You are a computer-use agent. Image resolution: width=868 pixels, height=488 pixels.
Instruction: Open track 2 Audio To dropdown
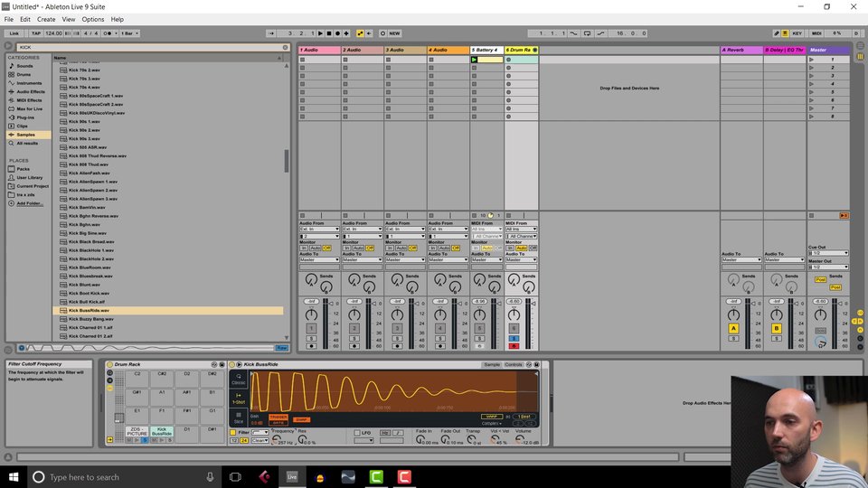click(362, 259)
